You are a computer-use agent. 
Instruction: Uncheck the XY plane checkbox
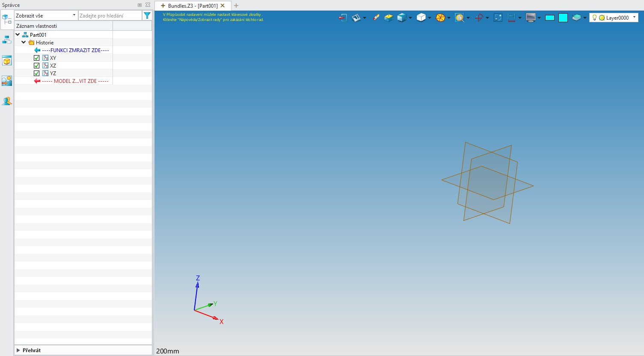(37, 58)
